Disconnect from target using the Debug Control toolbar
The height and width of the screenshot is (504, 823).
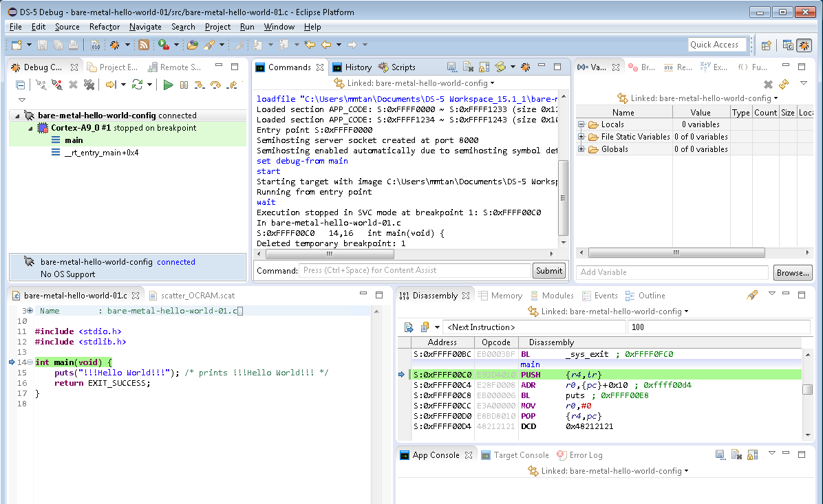tap(57, 85)
